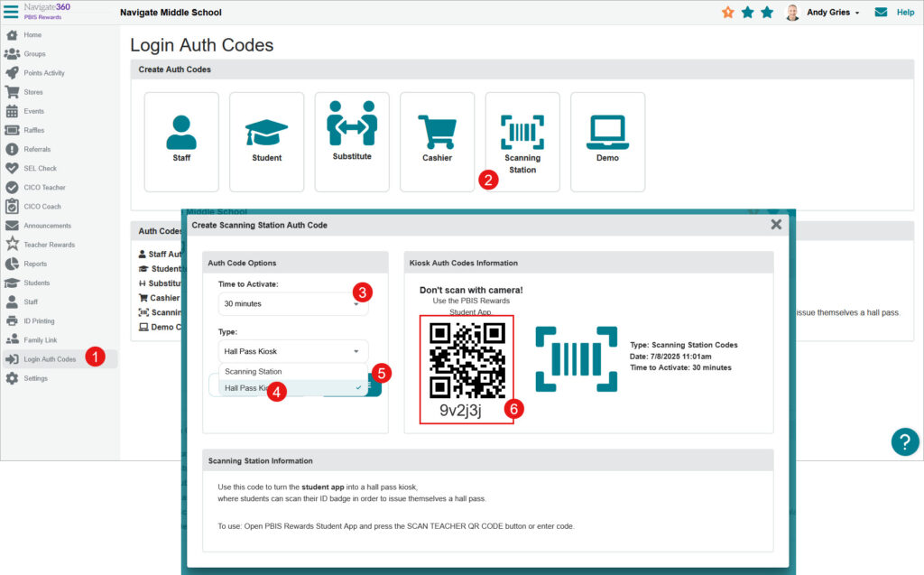The image size is (924, 575).
Task: Pick the checked Hall Pass Kiosk option
Action: 293,388
